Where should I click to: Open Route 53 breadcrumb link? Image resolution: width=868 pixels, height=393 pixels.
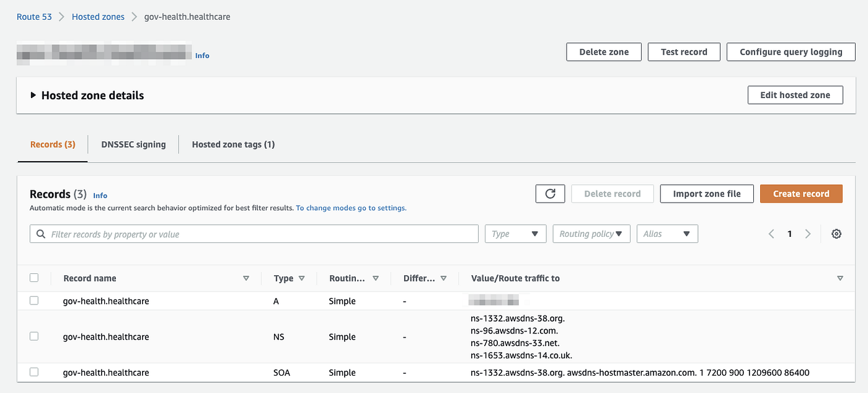tap(34, 17)
